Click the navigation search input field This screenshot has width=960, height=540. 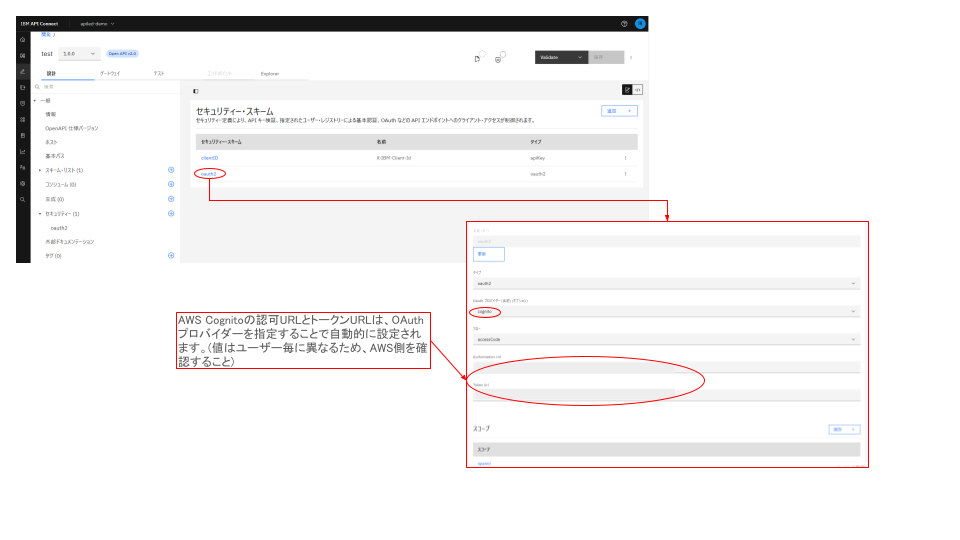coord(106,87)
